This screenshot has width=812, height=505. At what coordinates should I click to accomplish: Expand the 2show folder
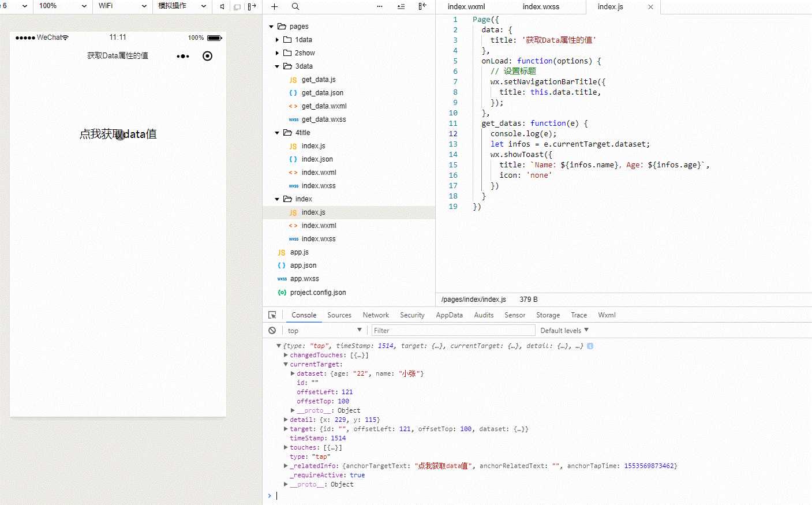(277, 53)
